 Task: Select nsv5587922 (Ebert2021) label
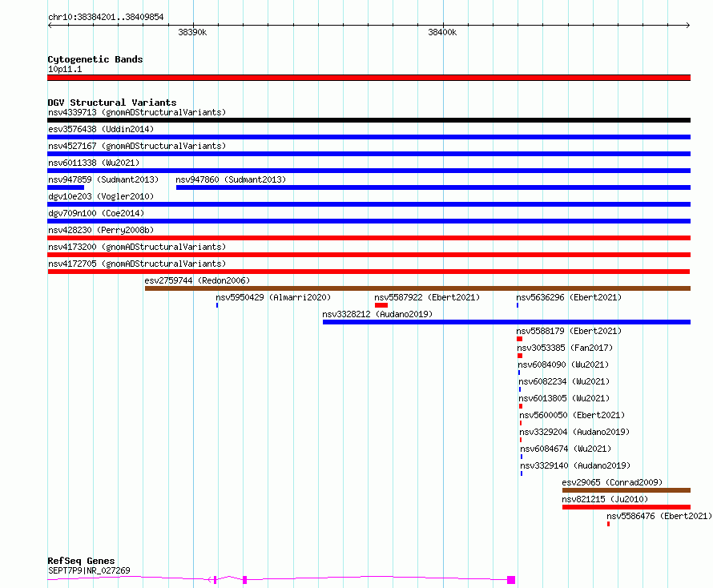click(427, 297)
